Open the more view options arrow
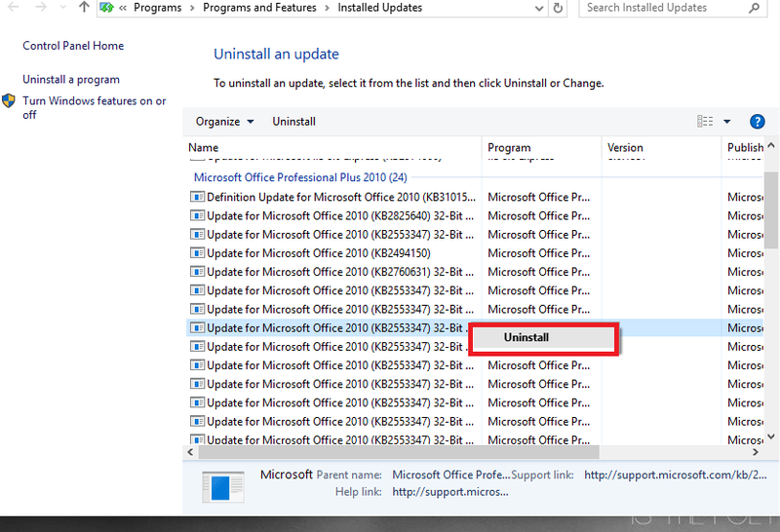 point(726,122)
